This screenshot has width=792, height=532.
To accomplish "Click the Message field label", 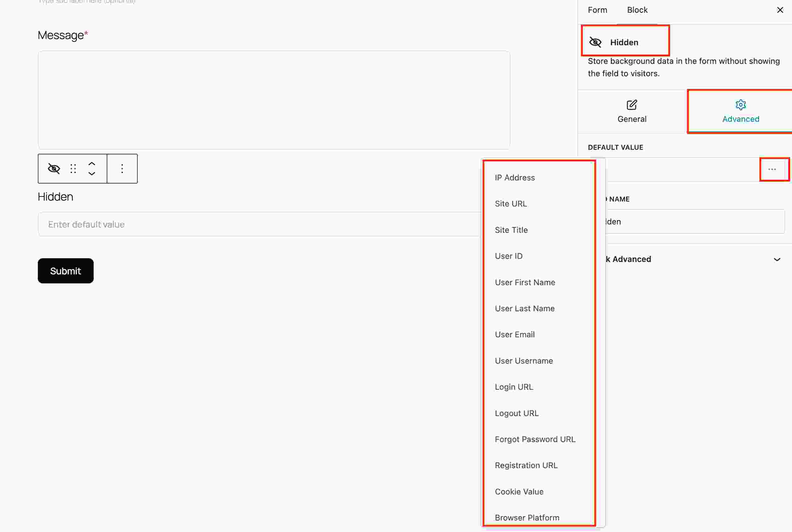I will [x=63, y=35].
